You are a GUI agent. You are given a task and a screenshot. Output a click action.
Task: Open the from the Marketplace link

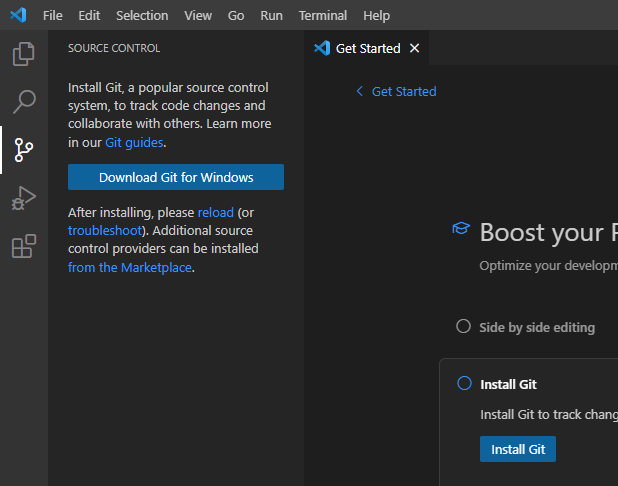point(130,267)
